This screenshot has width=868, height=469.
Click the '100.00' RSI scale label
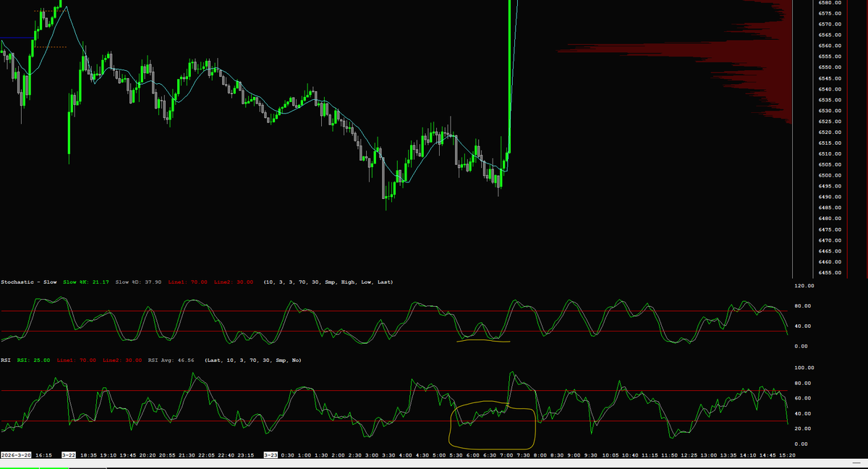pos(804,368)
